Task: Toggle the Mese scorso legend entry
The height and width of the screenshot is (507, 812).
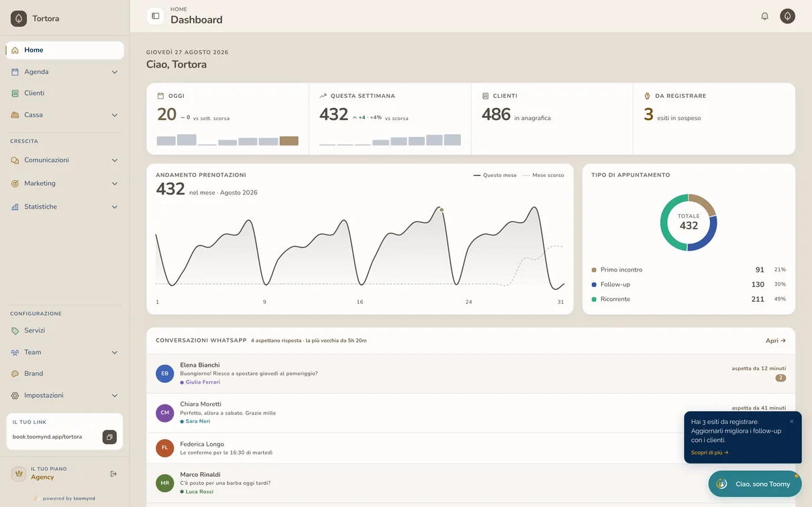Action: (544, 175)
